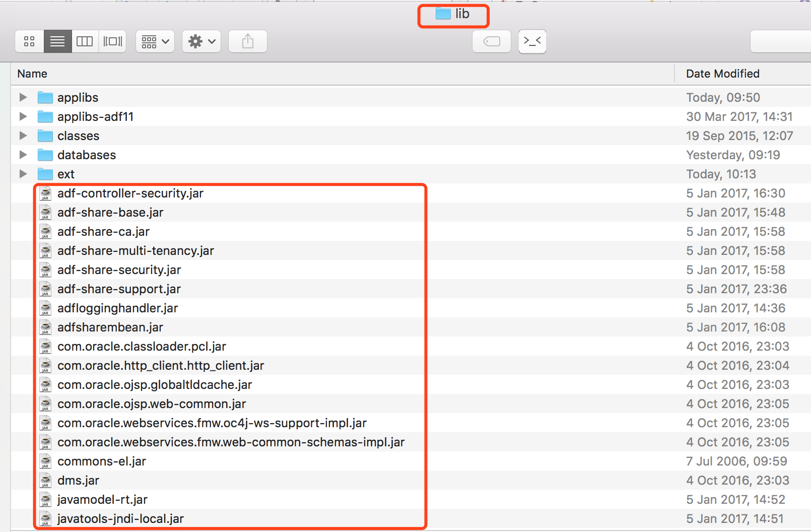
Task: Click the date 4 Oct 2016, 23:04
Action: [737, 365]
